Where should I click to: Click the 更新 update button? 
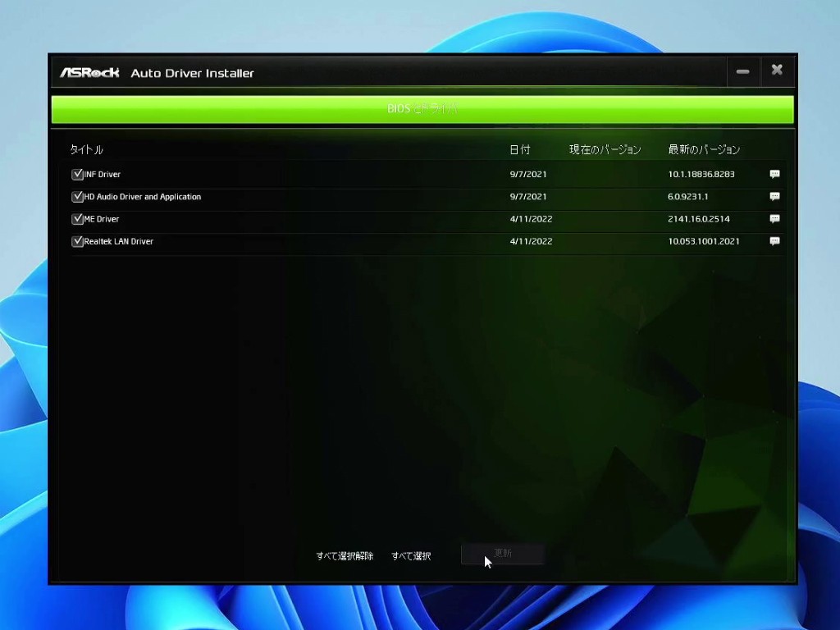[503, 554]
